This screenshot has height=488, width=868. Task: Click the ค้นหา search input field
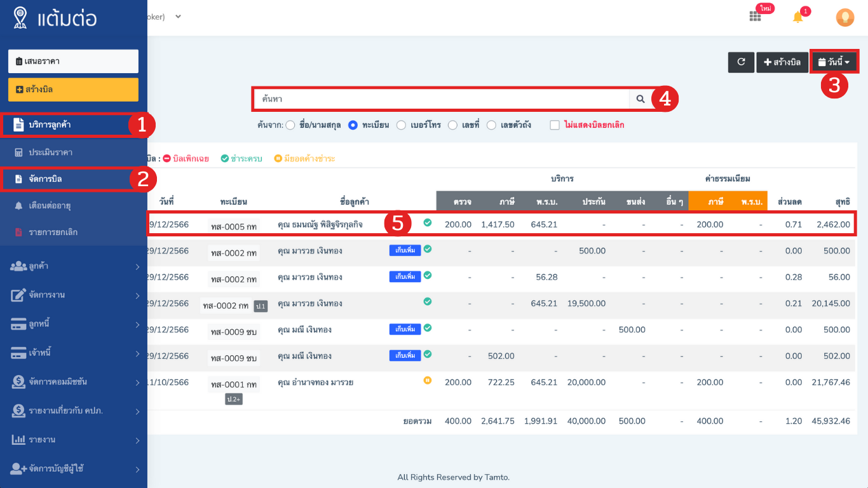pos(442,99)
